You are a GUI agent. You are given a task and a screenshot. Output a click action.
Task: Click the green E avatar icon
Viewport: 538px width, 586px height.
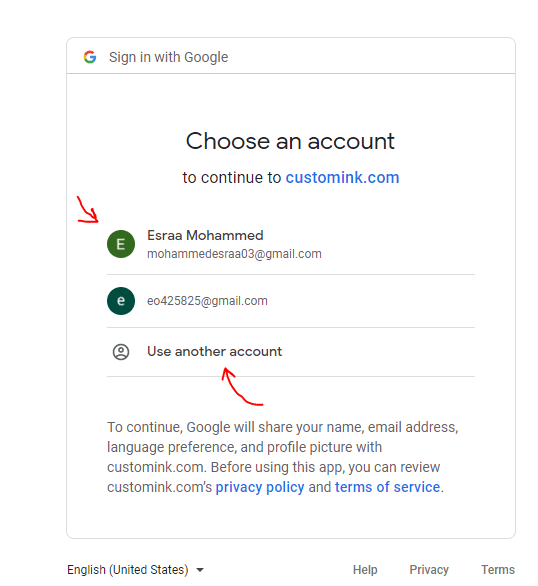pos(121,244)
